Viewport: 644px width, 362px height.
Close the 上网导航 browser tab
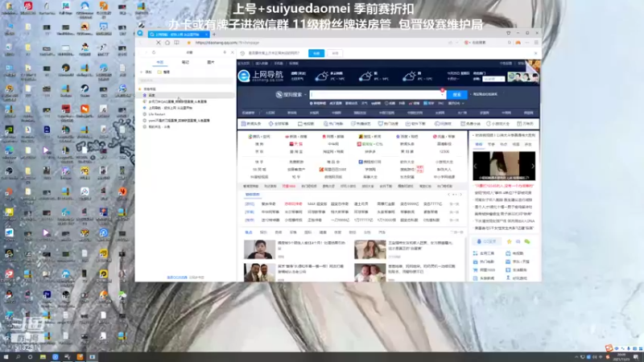[x=207, y=35]
